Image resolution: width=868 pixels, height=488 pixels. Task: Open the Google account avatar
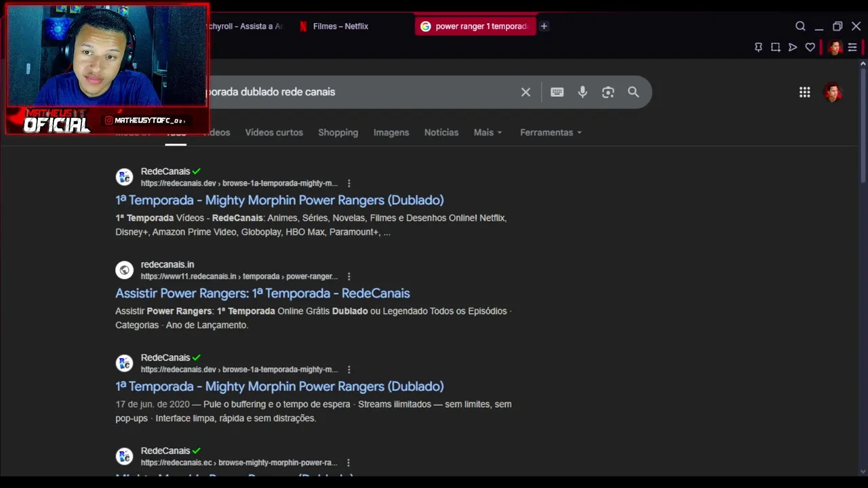click(x=833, y=92)
